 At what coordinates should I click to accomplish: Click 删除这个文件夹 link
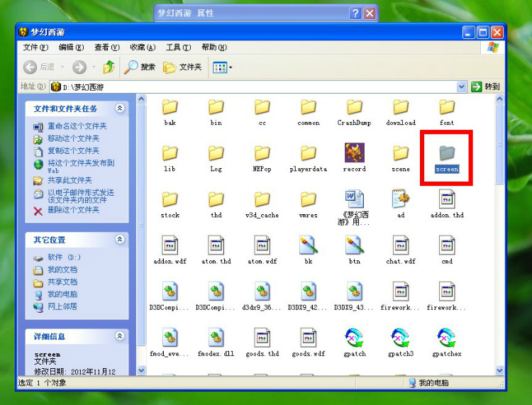[73, 210]
